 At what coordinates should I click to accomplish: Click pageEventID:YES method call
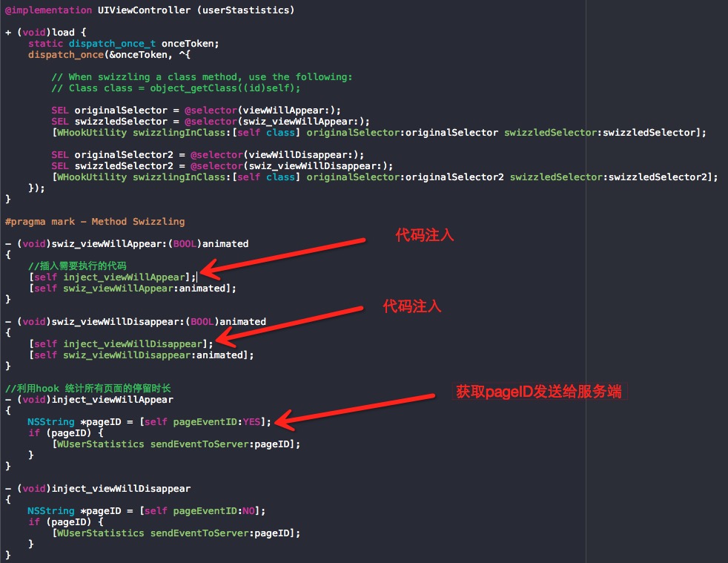(x=216, y=422)
